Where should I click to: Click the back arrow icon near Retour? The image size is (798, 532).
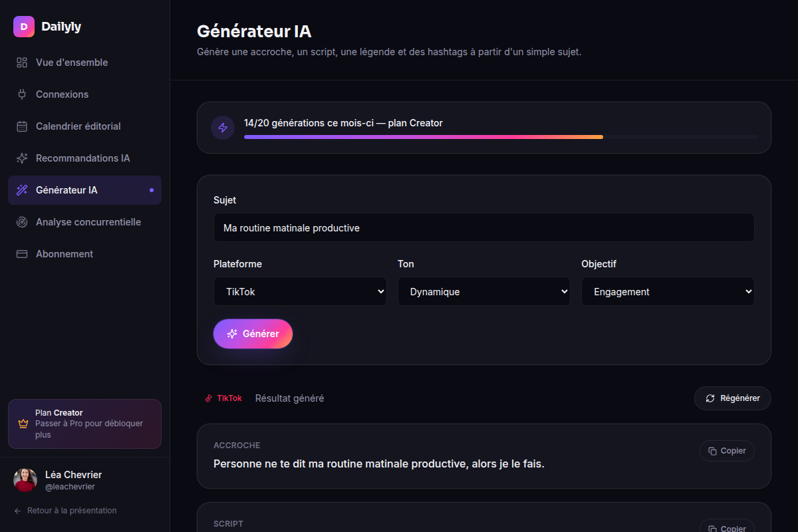[17, 511]
